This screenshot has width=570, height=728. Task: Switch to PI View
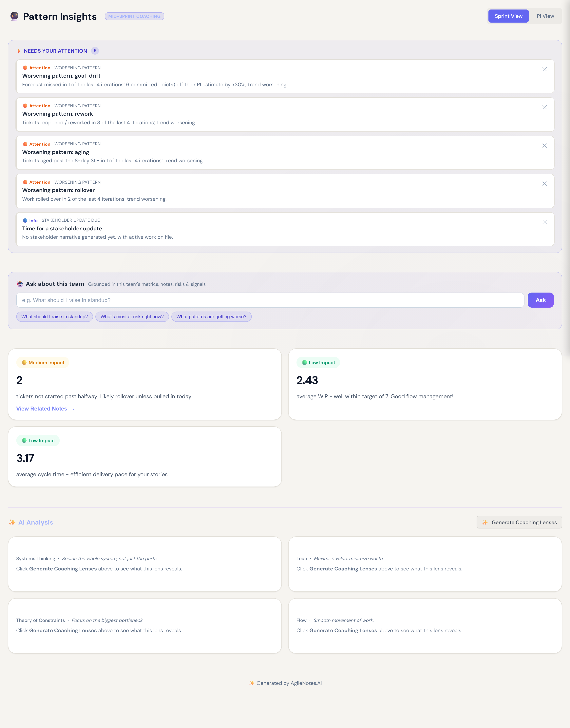545,16
